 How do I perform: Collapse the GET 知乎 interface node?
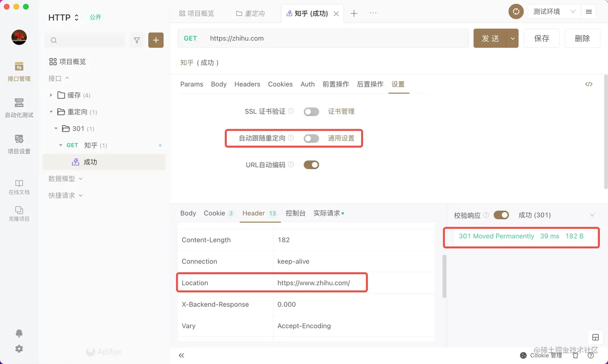(x=61, y=145)
